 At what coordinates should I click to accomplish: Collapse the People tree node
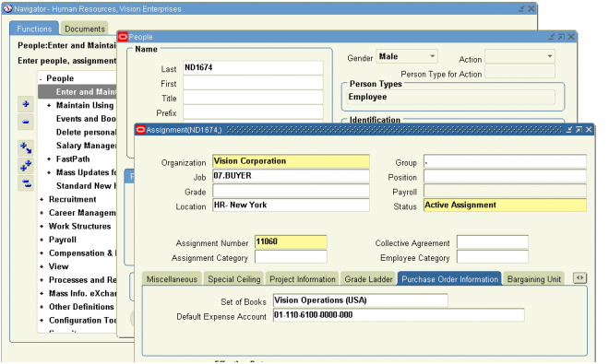pos(41,78)
